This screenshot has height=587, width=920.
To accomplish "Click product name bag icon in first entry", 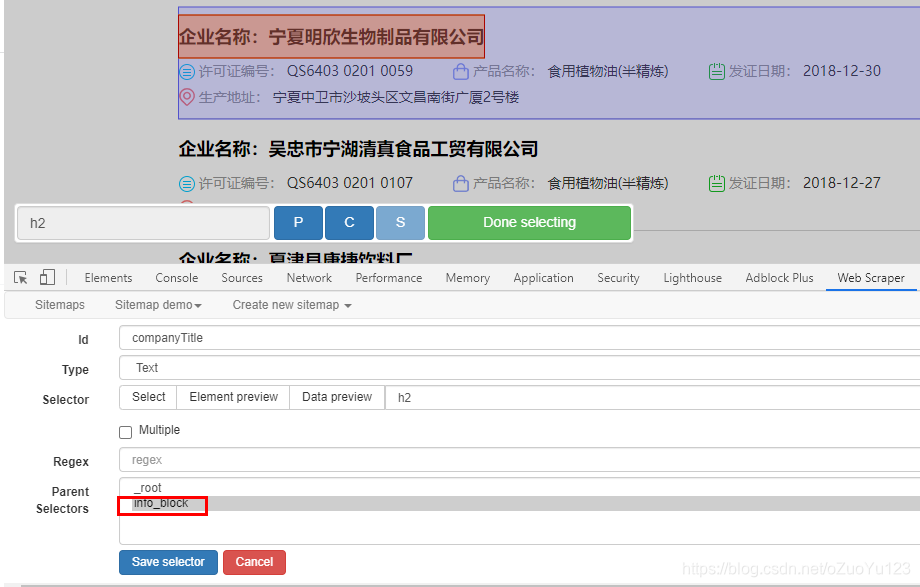I will (x=461, y=72).
